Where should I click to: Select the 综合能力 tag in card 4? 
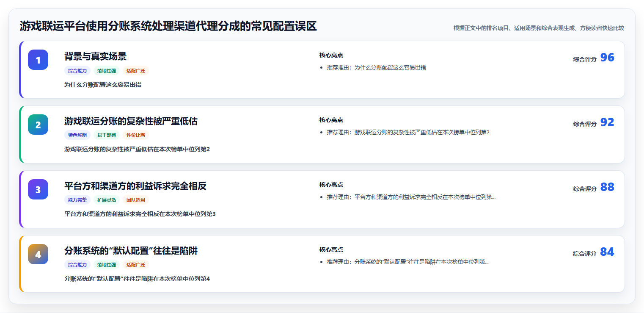coord(77,265)
